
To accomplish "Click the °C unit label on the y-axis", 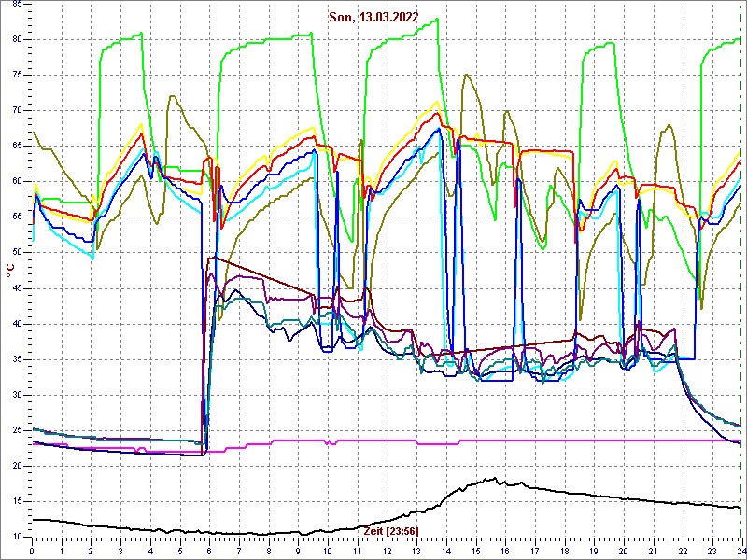I will pyautogui.click(x=10, y=271).
